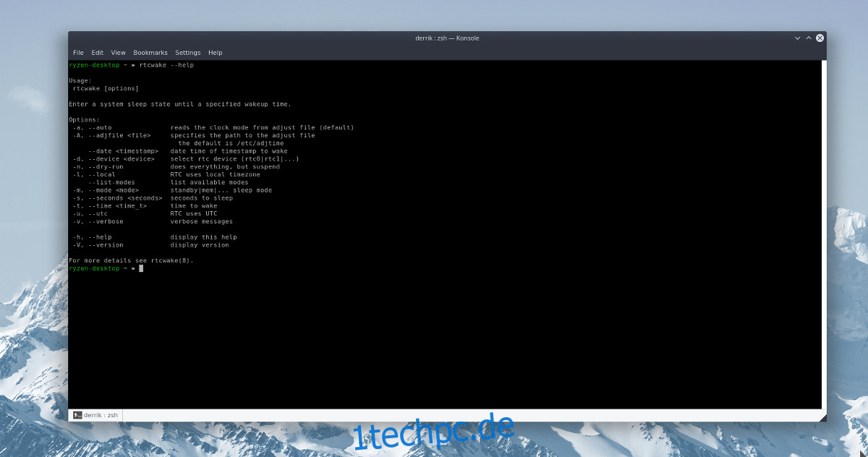This screenshot has width=868, height=457.
Task: Open the Settings menu
Action: tap(188, 53)
